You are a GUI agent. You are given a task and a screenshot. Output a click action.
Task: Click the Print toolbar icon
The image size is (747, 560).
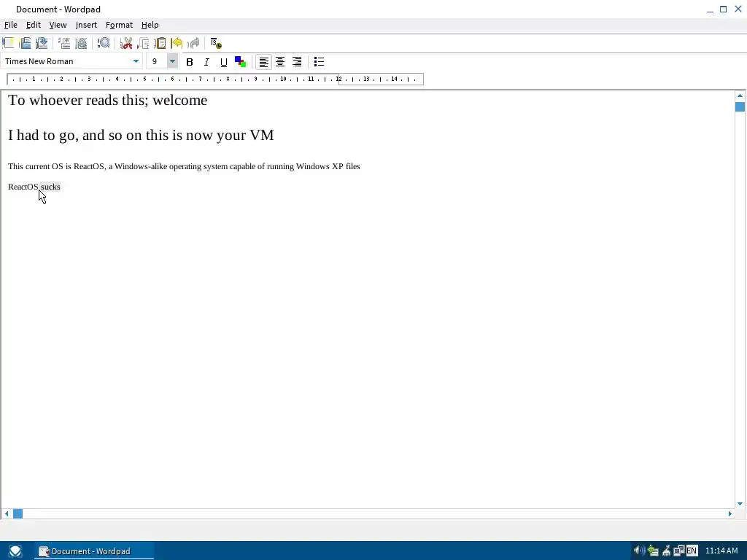point(64,43)
